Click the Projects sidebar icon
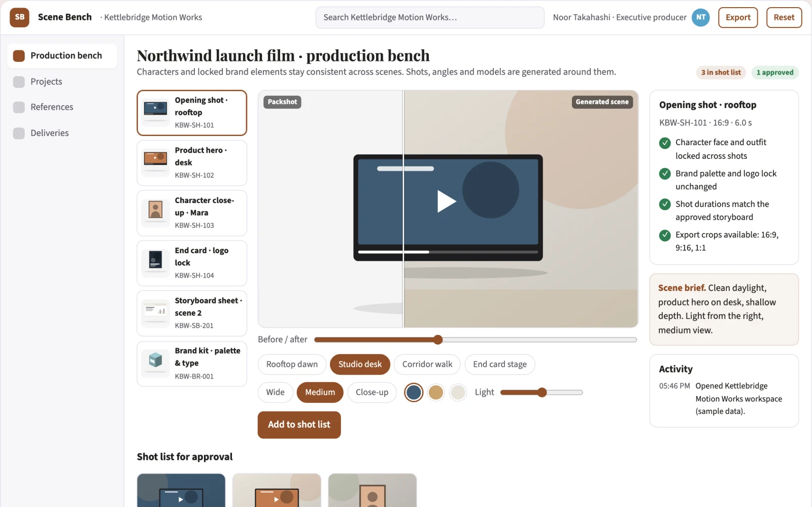 [19, 82]
